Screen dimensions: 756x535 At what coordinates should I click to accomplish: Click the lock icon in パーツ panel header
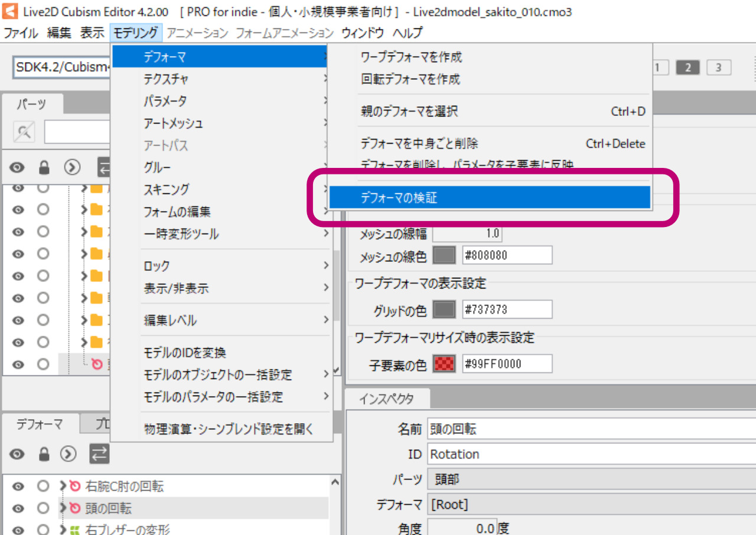(x=44, y=168)
